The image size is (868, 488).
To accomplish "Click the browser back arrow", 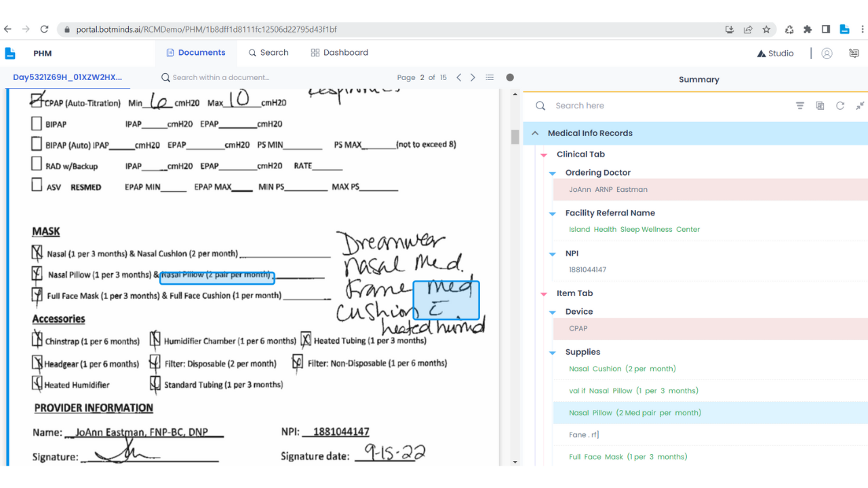I will pyautogui.click(x=8, y=29).
